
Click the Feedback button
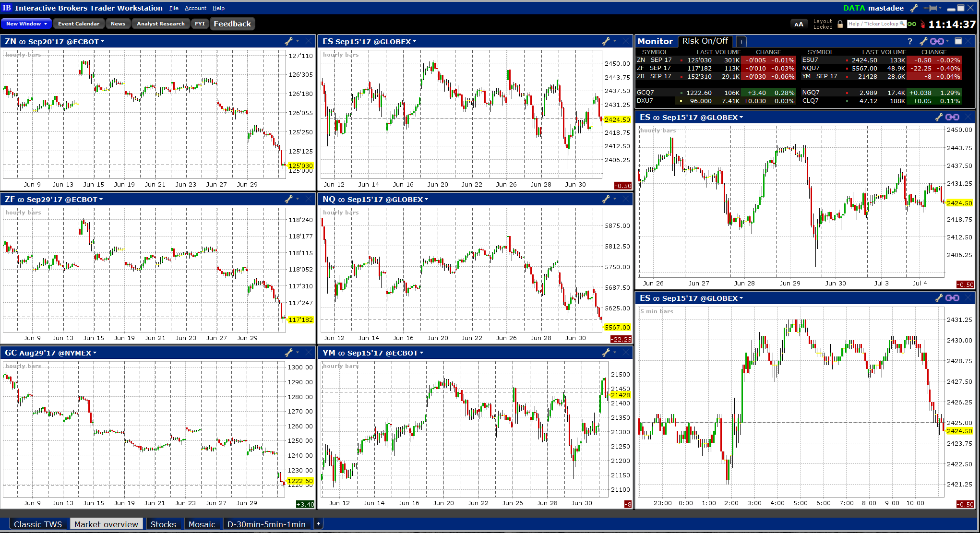(x=232, y=24)
